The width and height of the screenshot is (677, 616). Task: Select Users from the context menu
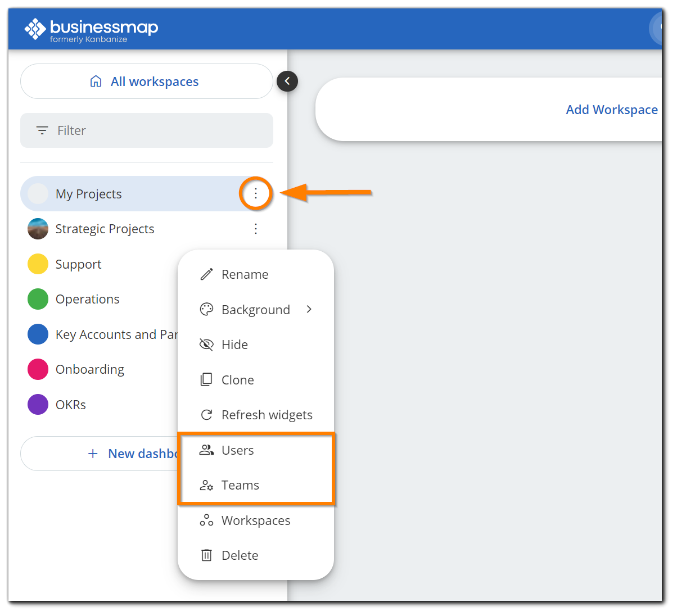(238, 450)
